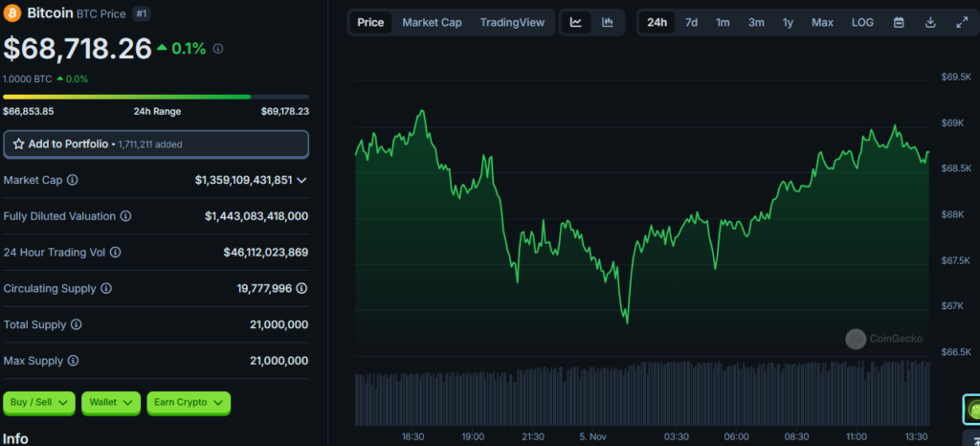The width and height of the screenshot is (980, 446).
Task: Click the $1,443,083,418,000 valuation value
Action: point(256,216)
